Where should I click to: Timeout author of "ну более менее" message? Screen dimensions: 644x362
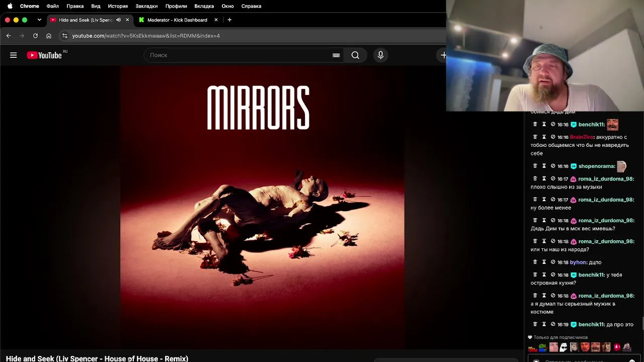544,200
